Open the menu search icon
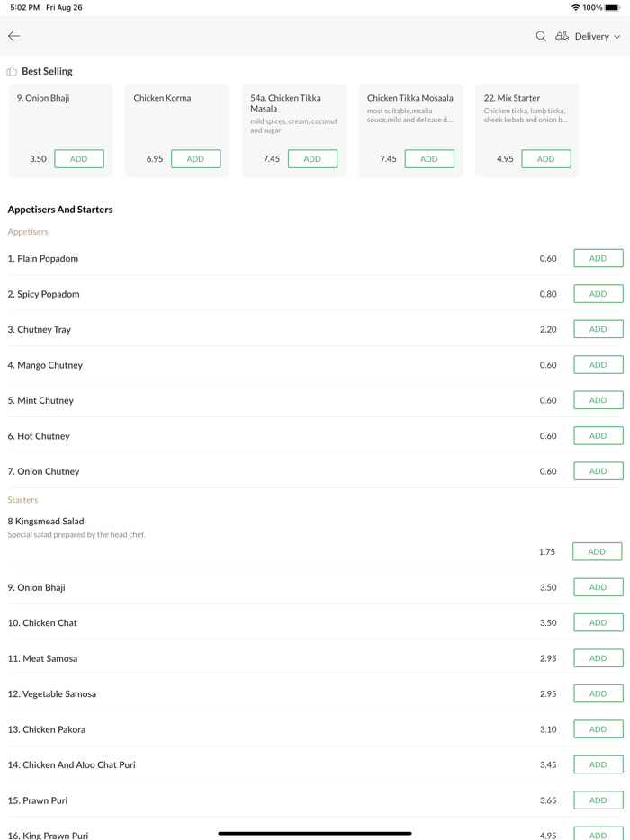The width and height of the screenshot is (630, 840). pyautogui.click(x=541, y=36)
